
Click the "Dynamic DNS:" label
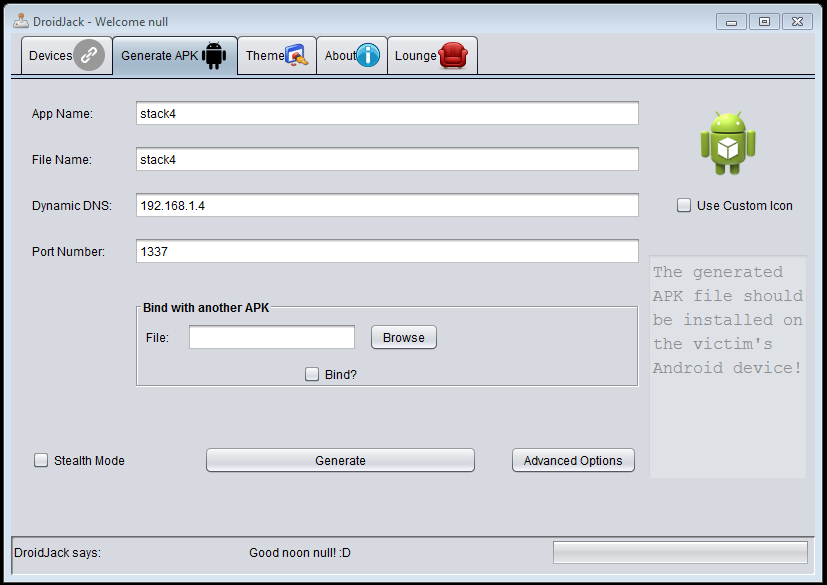[72, 206]
